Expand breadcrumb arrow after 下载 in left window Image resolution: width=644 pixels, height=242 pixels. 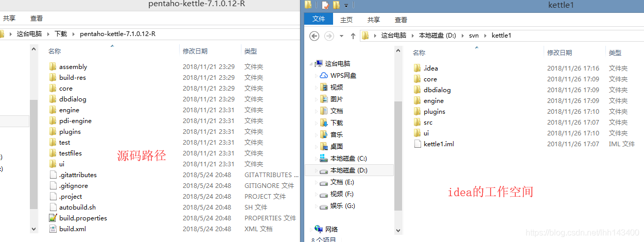pos(74,34)
